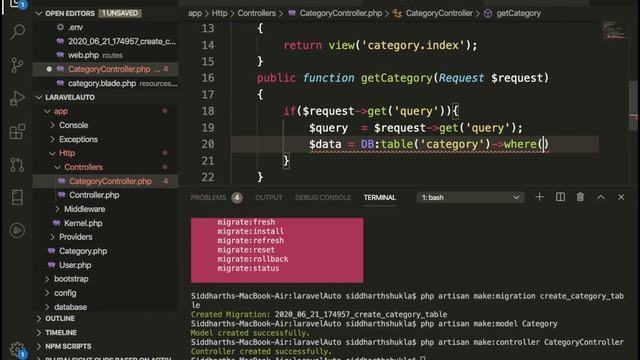
Task: Click the Controllers breadcrumb segment
Action: [257, 13]
